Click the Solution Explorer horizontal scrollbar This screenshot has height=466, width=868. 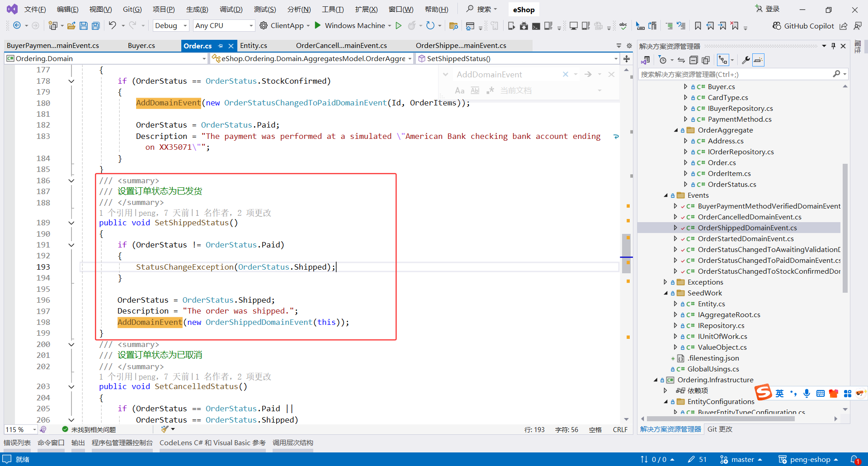coord(721,419)
